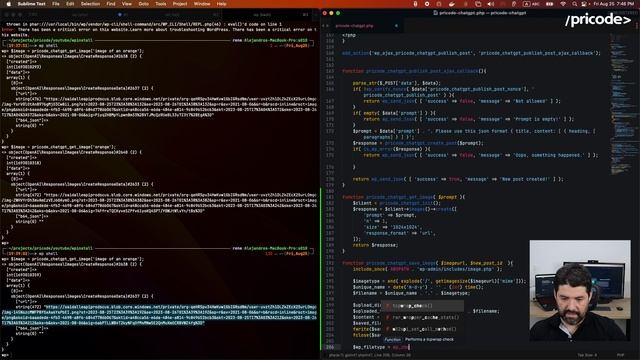
Task: Click the pricode_chatgpt_save_image function definition
Action: (427, 263)
